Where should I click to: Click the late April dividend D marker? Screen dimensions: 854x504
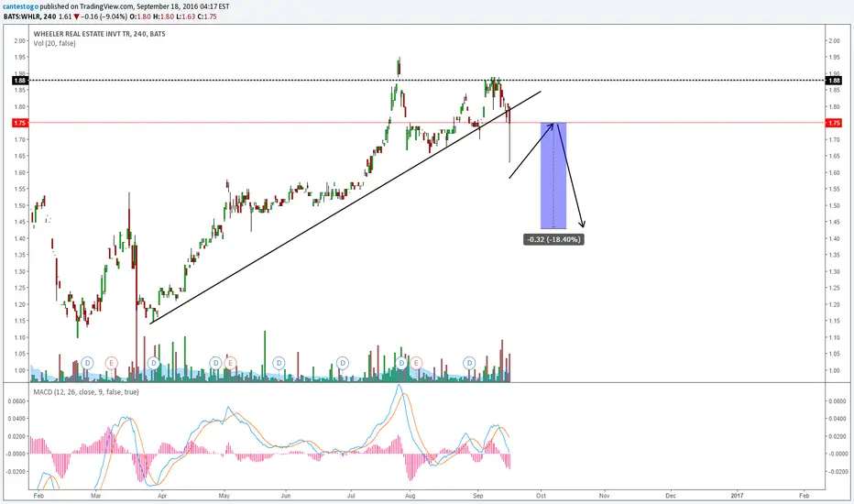click(x=215, y=362)
